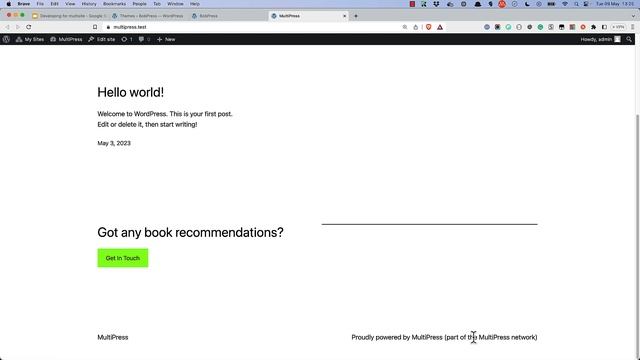
Task: Click the zoom magnifier icon in address bar
Action: [x=405, y=27]
